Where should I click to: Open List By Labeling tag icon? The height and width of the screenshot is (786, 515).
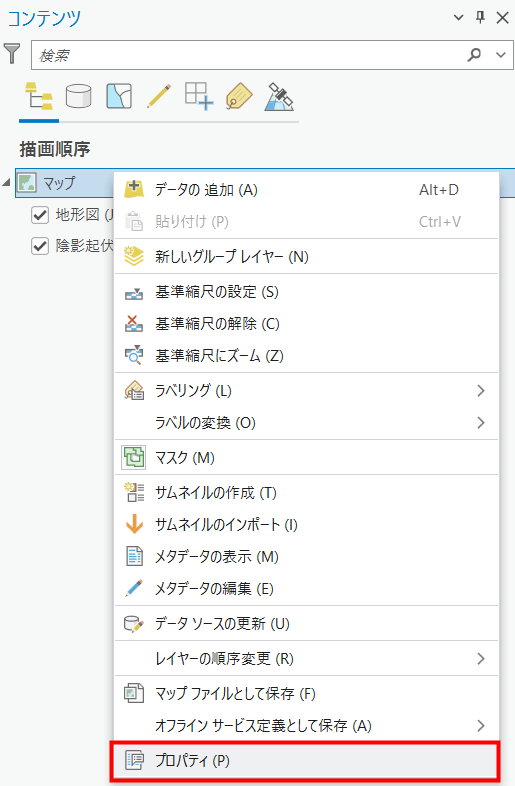(239, 96)
